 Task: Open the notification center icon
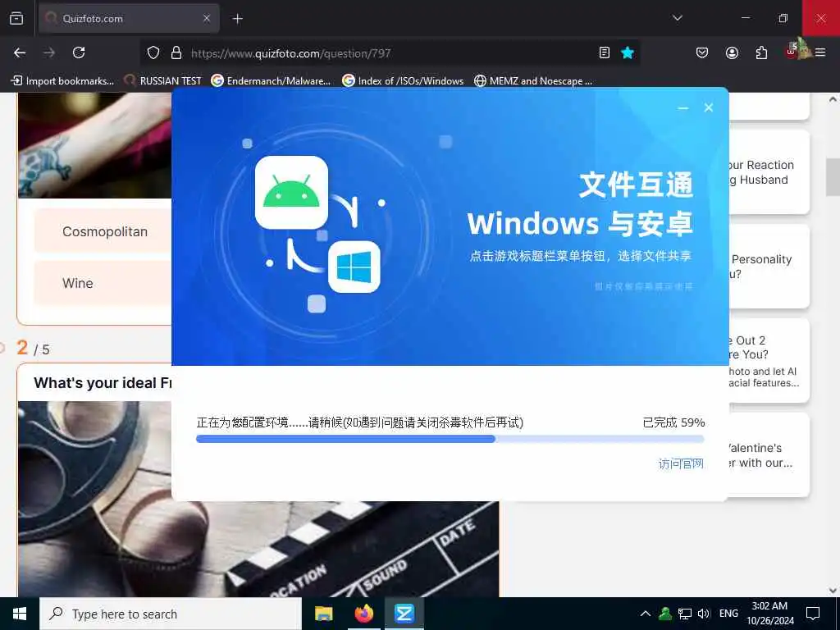pos(813,614)
